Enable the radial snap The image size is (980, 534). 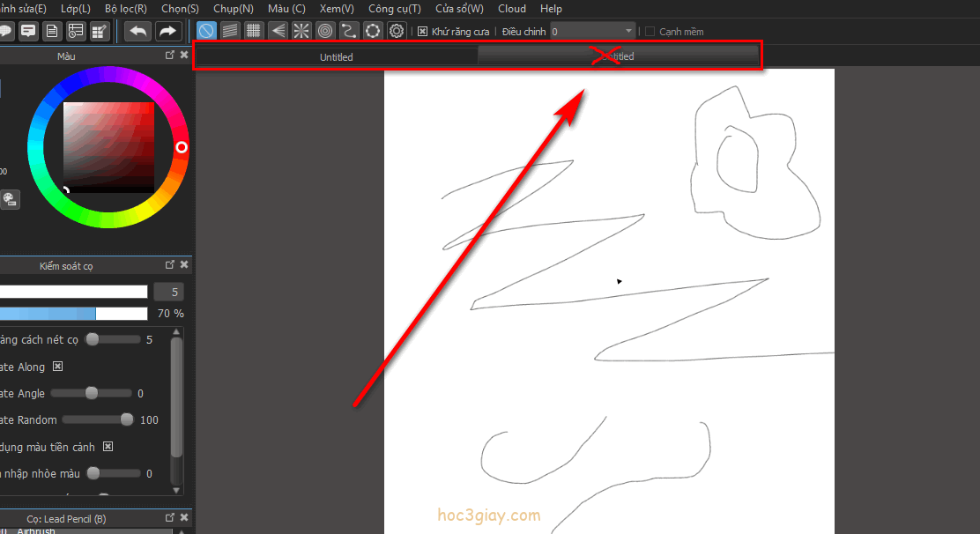[301, 31]
